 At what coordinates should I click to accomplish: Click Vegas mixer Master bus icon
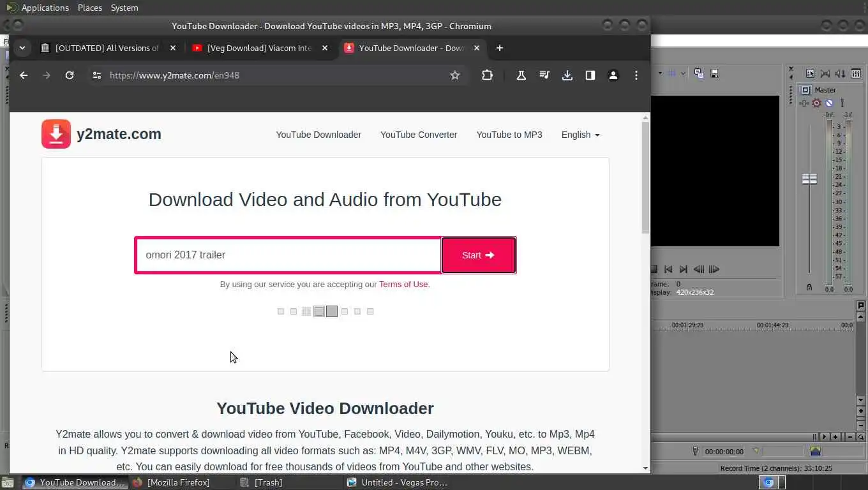point(805,90)
